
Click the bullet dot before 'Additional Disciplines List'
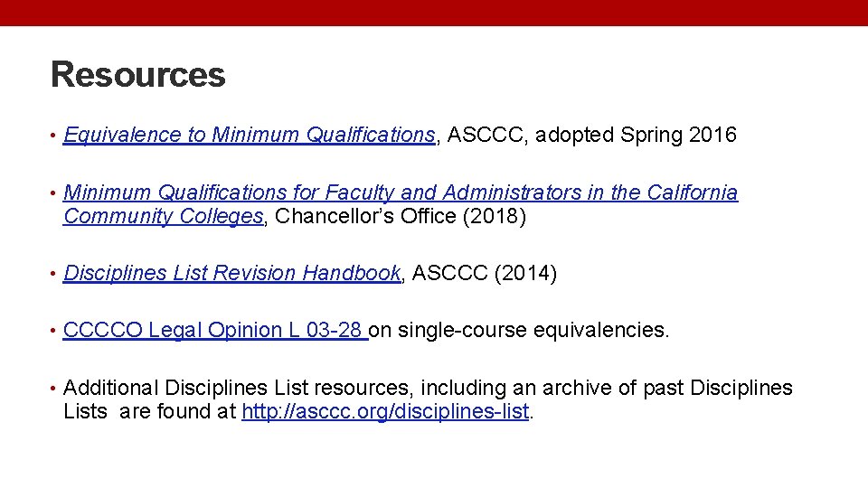tap(55, 389)
